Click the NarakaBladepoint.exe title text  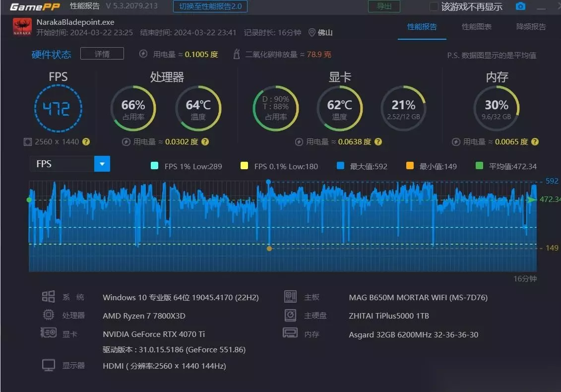[75, 22]
